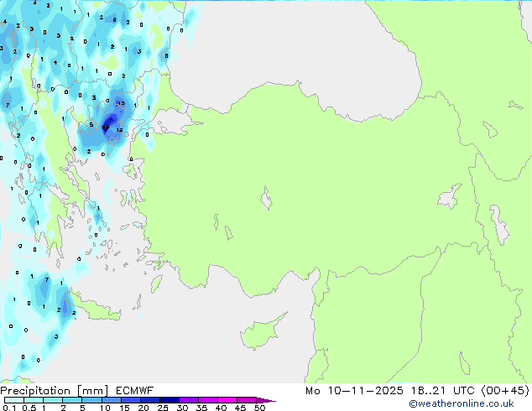Select the 25–30 mm dark blue legend swatch

[170, 400]
